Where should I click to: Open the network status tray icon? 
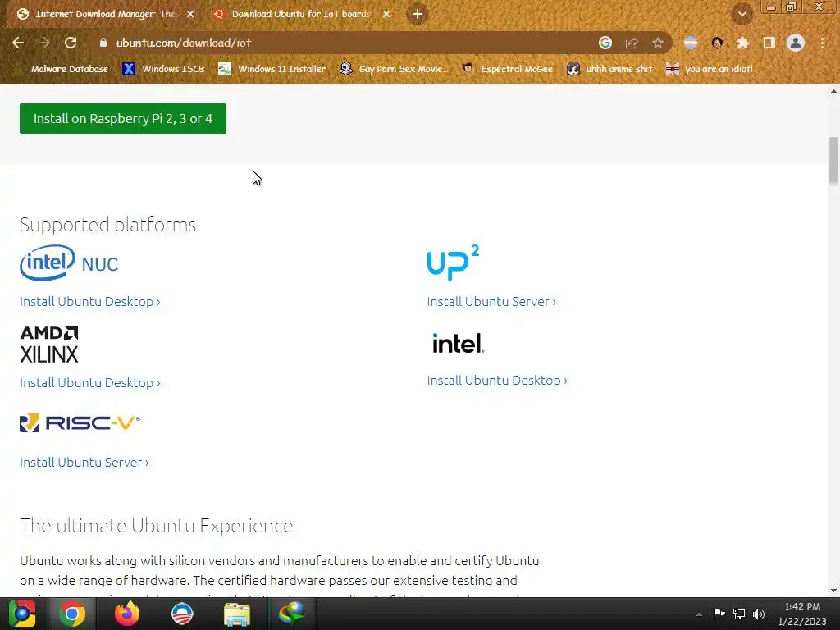(739, 614)
